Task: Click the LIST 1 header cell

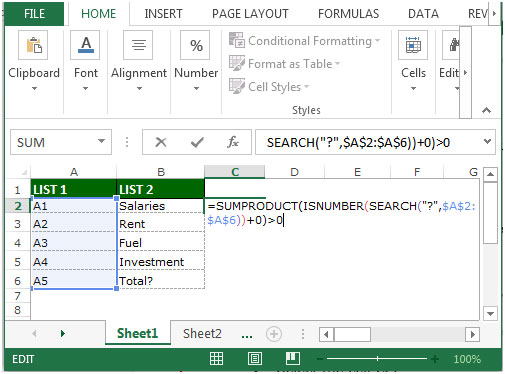Action: pyautogui.click(x=73, y=189)
